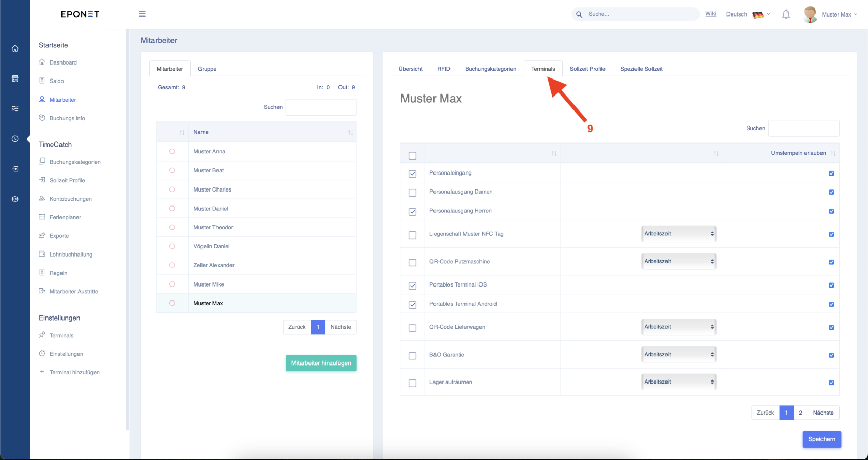
Task: Open Ferienplaner in the sidebar
Action: coord(65,217)
